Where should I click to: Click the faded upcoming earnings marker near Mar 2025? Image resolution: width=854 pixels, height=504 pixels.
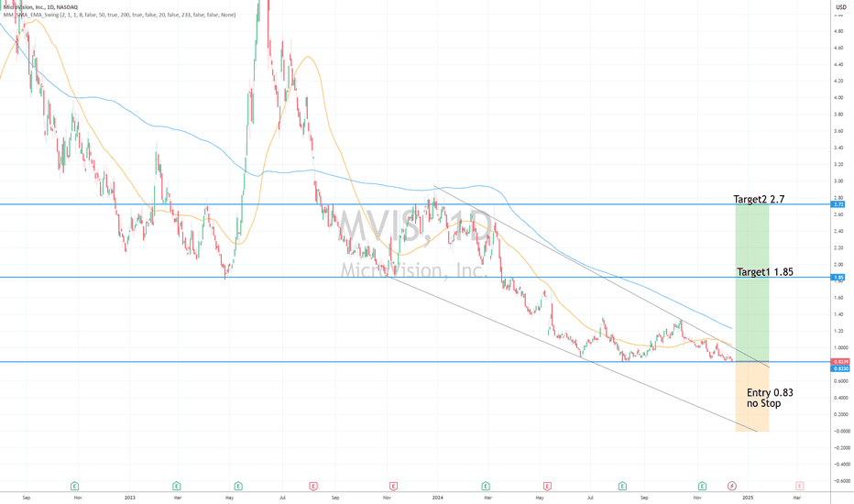pos(800,486)
